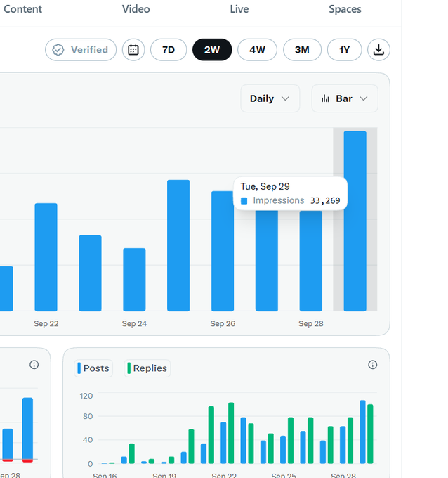Click the '40' y-axis label
448x478 pixels.
pos(88,440)
